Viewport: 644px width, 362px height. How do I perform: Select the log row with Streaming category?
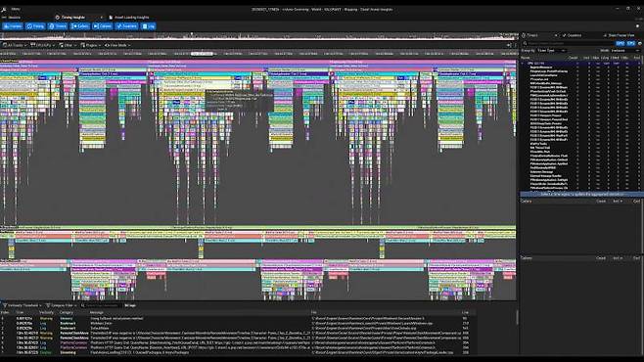point(238,352)
